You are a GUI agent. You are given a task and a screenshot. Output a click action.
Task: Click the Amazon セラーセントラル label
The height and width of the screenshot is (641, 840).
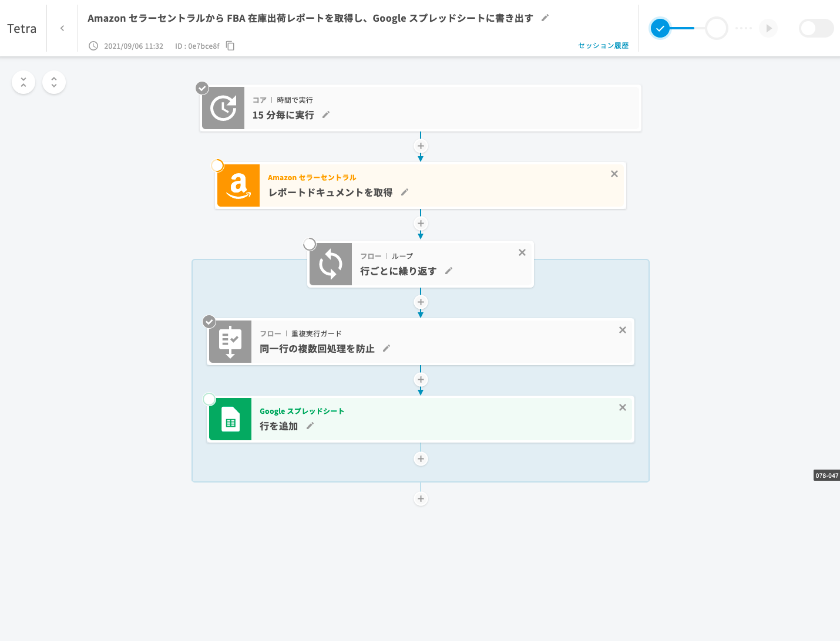tap(312, 177)
